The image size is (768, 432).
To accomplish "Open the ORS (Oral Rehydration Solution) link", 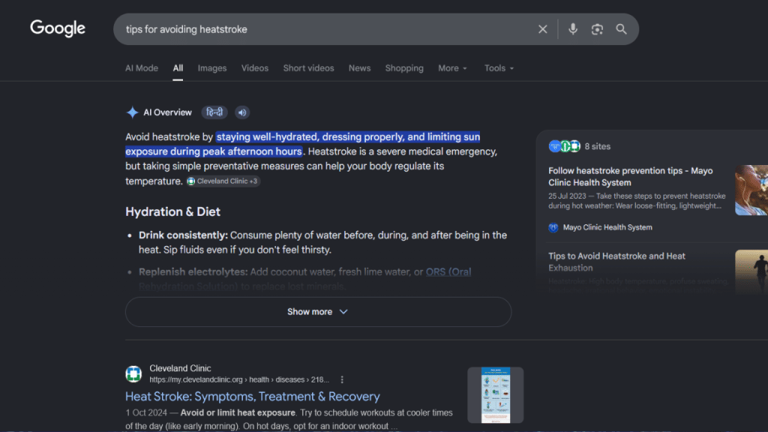I will coord(448,272).
